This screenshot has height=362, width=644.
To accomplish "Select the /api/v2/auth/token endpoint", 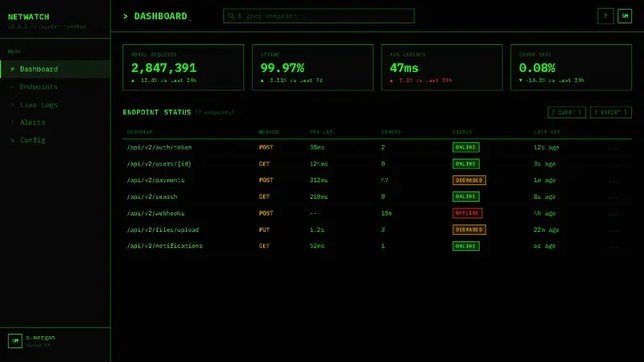I will [159, 147].
